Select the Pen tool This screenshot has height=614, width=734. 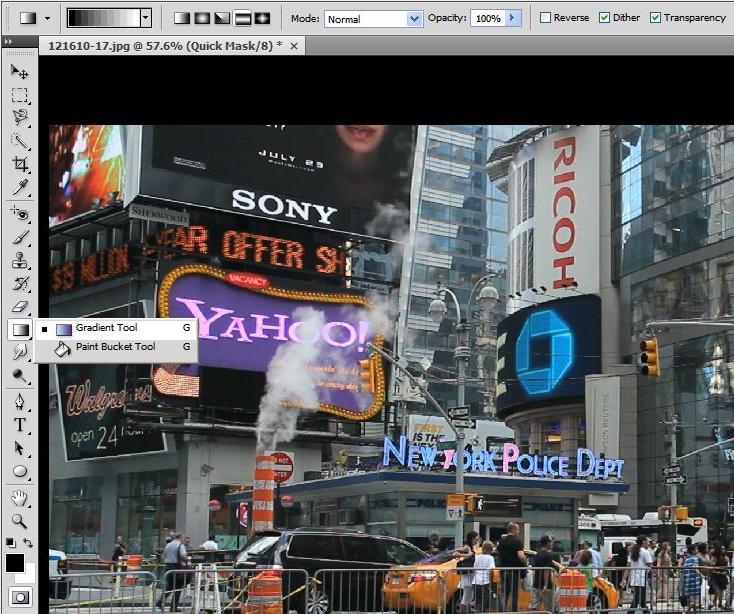19,402
